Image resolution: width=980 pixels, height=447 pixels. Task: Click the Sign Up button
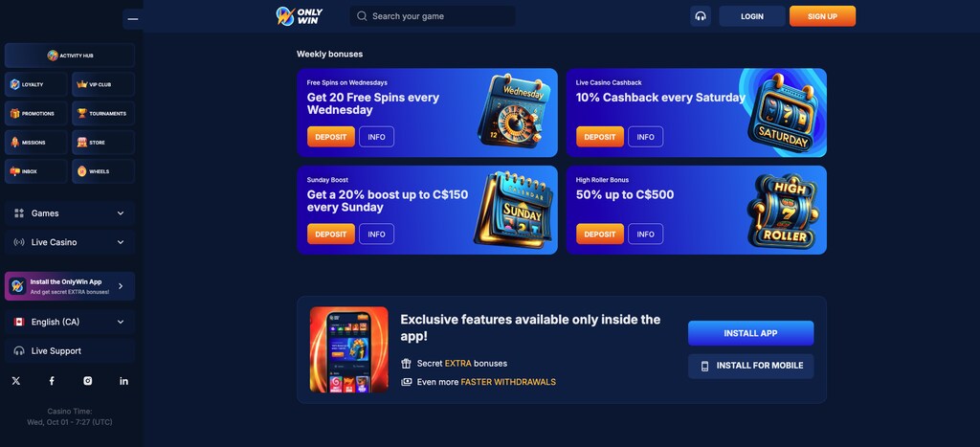point(822,16)
